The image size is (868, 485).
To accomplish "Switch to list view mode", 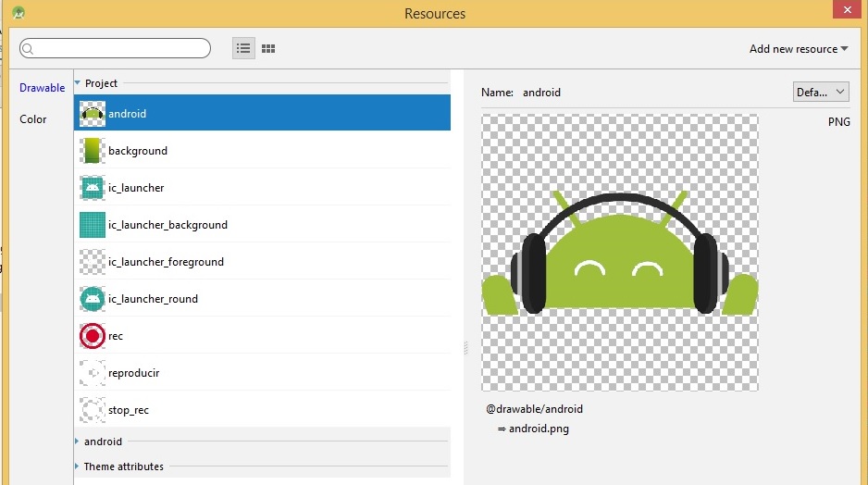I will pos(243,48).
